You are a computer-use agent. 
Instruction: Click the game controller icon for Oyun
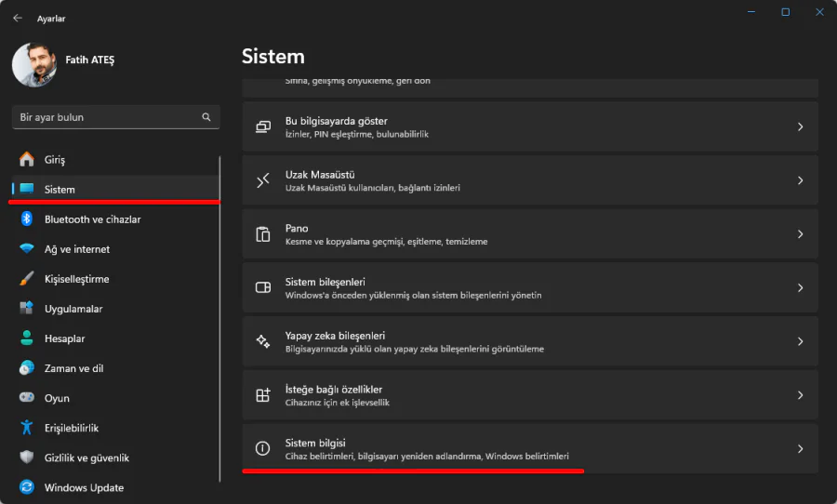coord(27,397)
